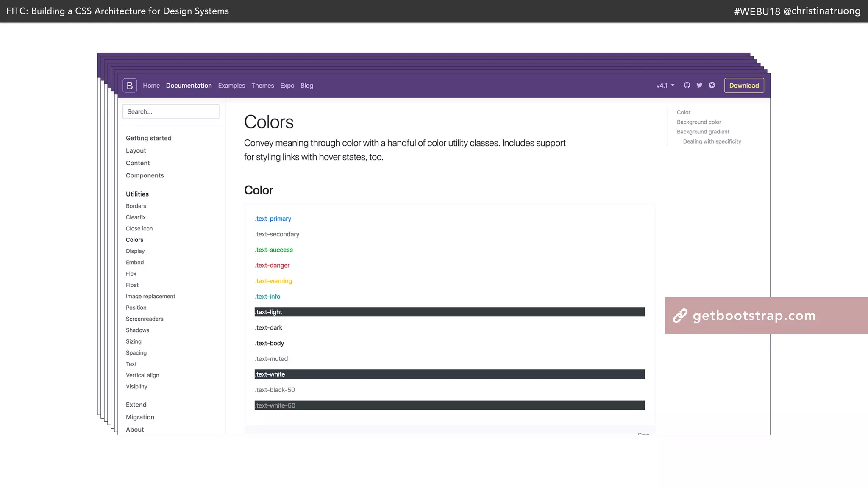Switch to the Themes nav item
Screen dimensions: 868x488
[x=262, y=86]
